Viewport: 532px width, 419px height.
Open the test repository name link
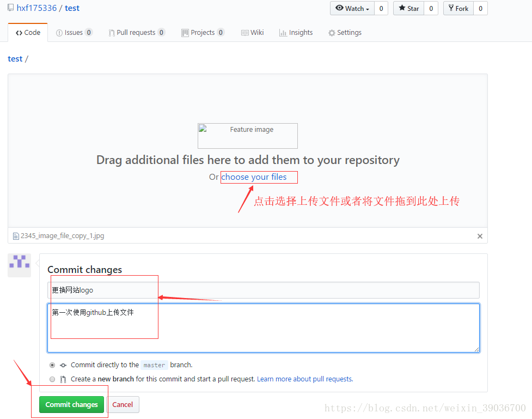72,8
